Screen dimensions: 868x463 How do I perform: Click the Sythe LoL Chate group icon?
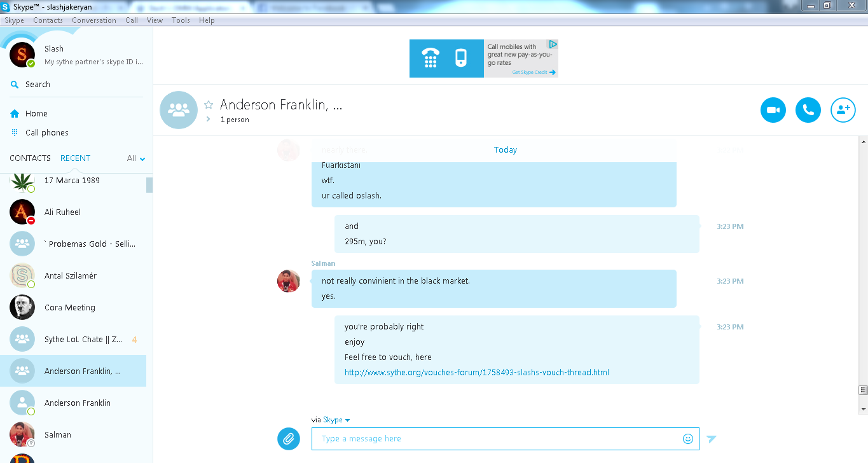coord(22,339)
